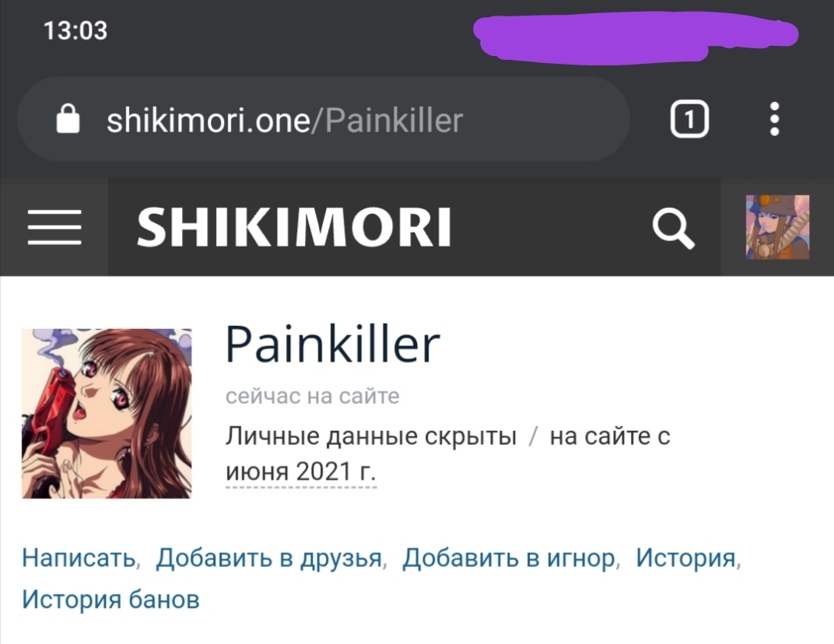Image resolution: width=834 pixels, height=644 pixels.
Task: Click Добавить в друзья link
Action: click(268, 558)
